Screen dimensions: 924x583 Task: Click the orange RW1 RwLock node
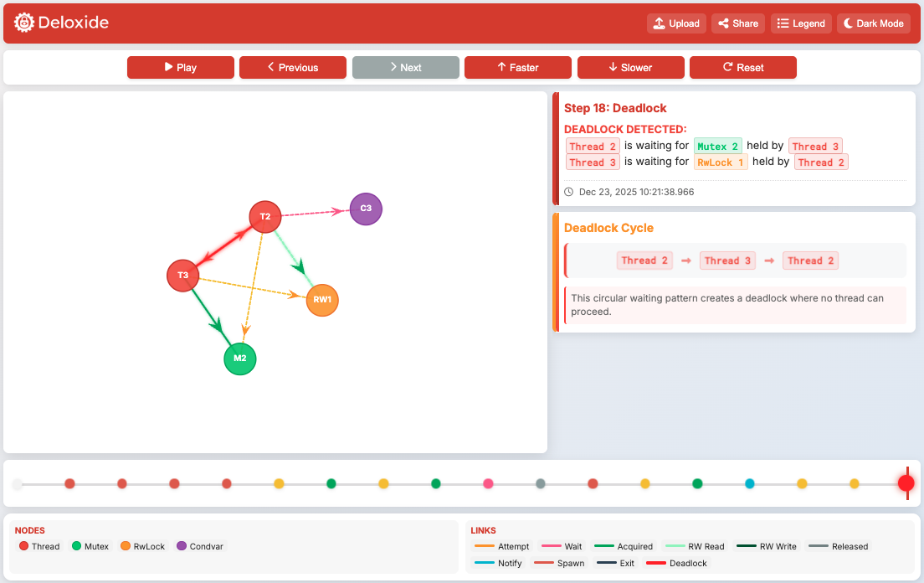click(x=322, y=300)
